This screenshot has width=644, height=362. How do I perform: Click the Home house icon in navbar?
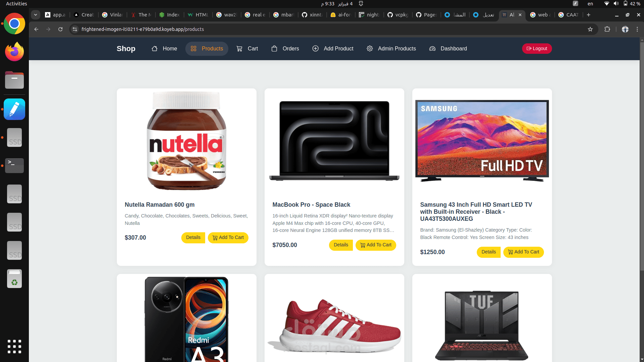[x=154, y=48]
